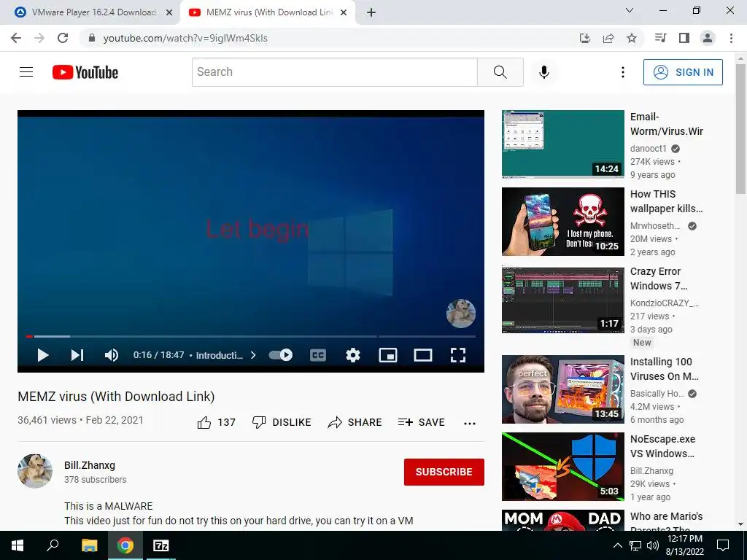Open Windows Start menu
This screenshot has height=560, width=747.
coord(18,545)
